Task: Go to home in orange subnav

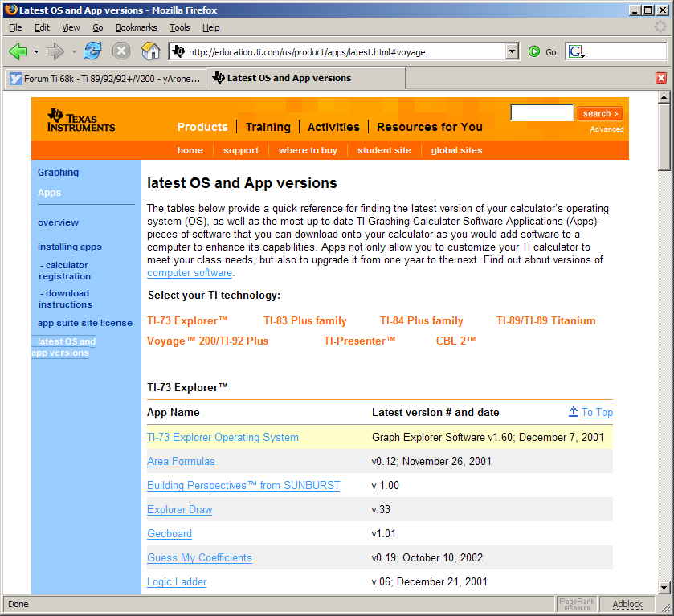Action: (x=190, y=150)
